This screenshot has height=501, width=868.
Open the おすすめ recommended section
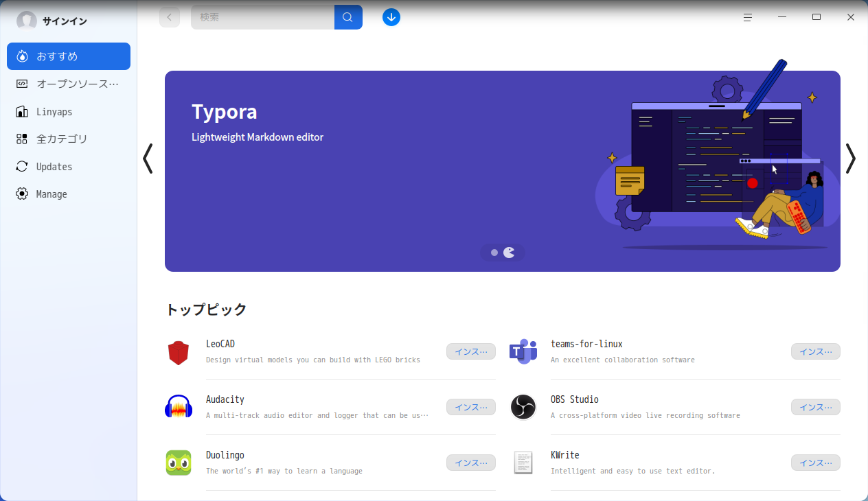(x=69, y=56)
